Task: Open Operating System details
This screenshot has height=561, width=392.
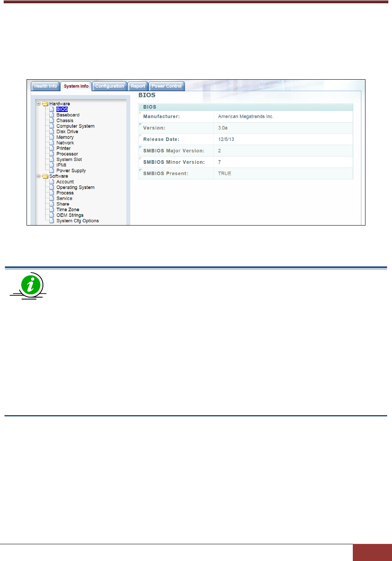Action: click(x=76, y=188)
